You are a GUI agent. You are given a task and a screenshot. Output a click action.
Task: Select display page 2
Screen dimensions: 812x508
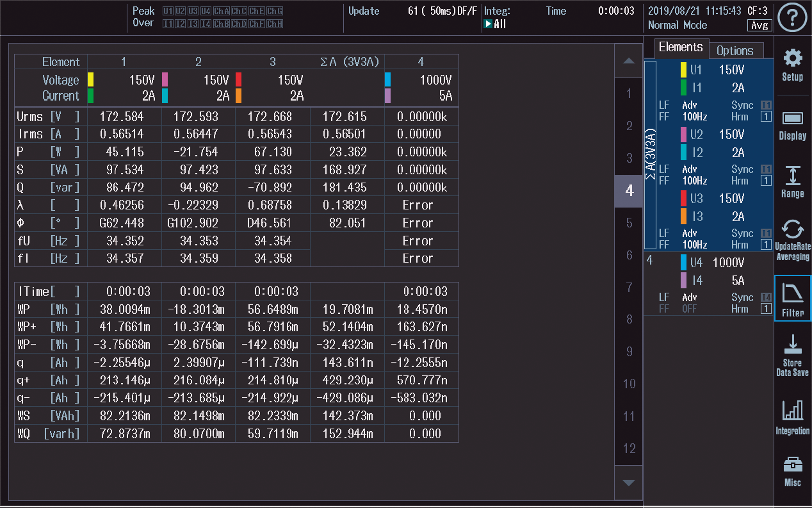click(x=629, y=126)
